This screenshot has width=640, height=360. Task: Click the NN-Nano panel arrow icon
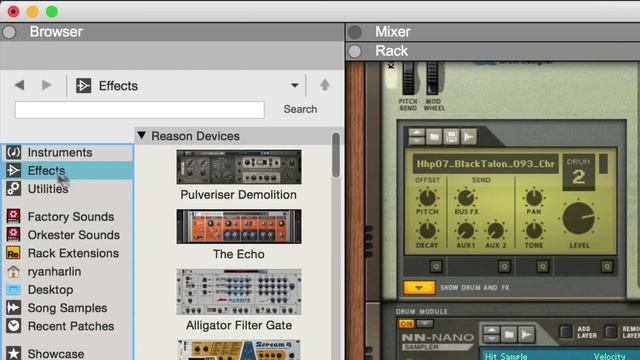coord(527,335)
